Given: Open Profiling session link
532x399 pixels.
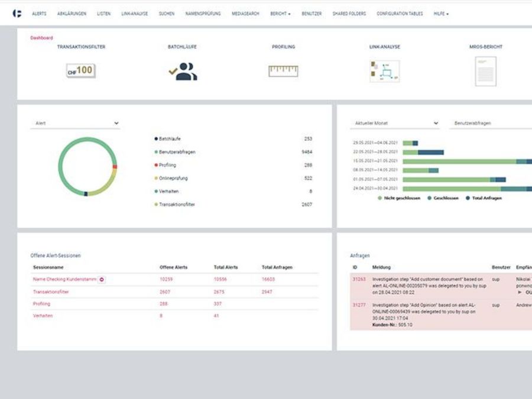Looking at the screenshot, I should pyautogui.click(x=41, y=304).
